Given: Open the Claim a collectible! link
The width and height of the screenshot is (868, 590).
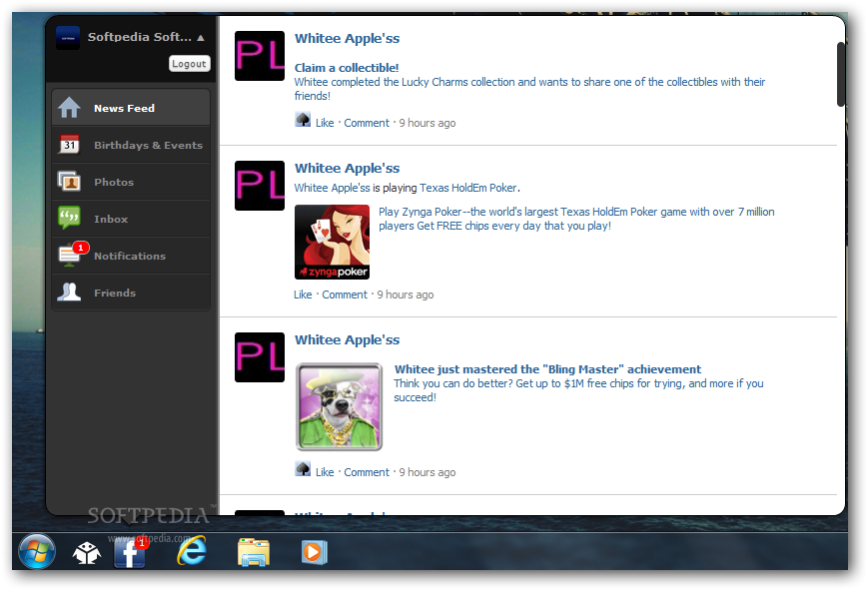Looking at the screenshot, I should tap(347, 68).
